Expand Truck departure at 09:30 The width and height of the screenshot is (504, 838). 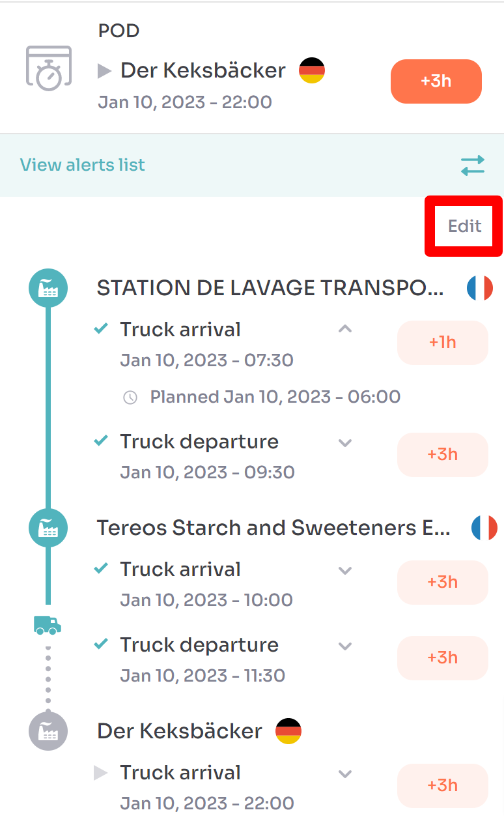[x=345, y=443]
